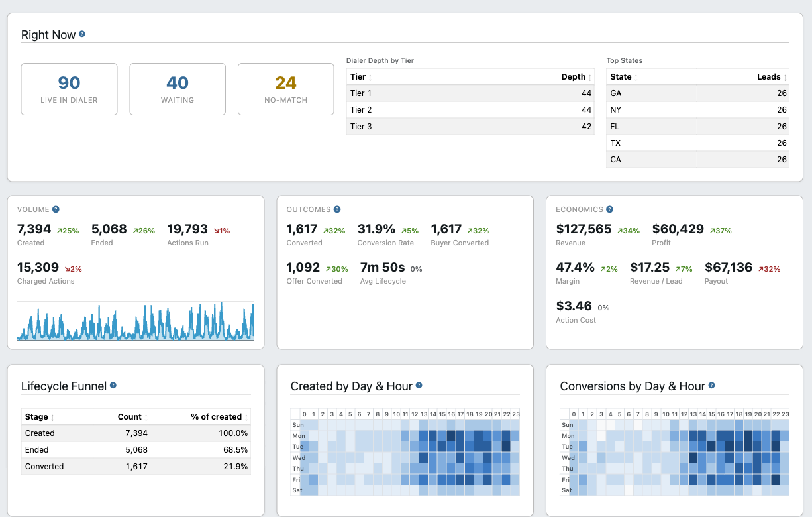812x517 pixels.
Task: Select the FL state row
Action: (698, 127)
